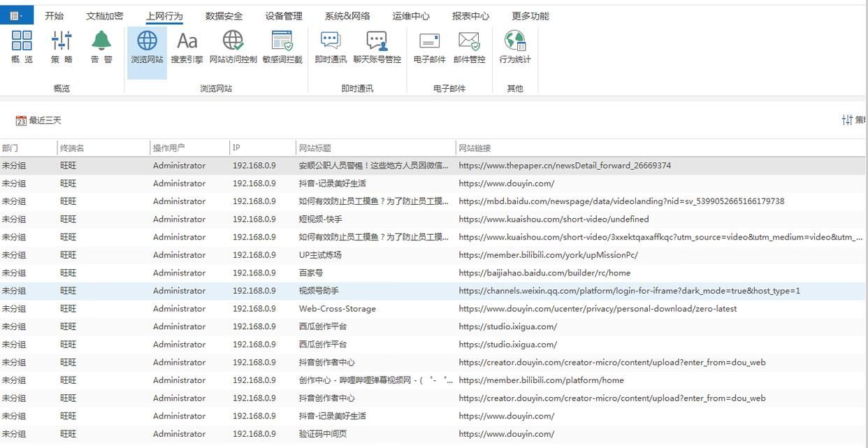Open the application menu button at top-left

(x=16, y=15)
